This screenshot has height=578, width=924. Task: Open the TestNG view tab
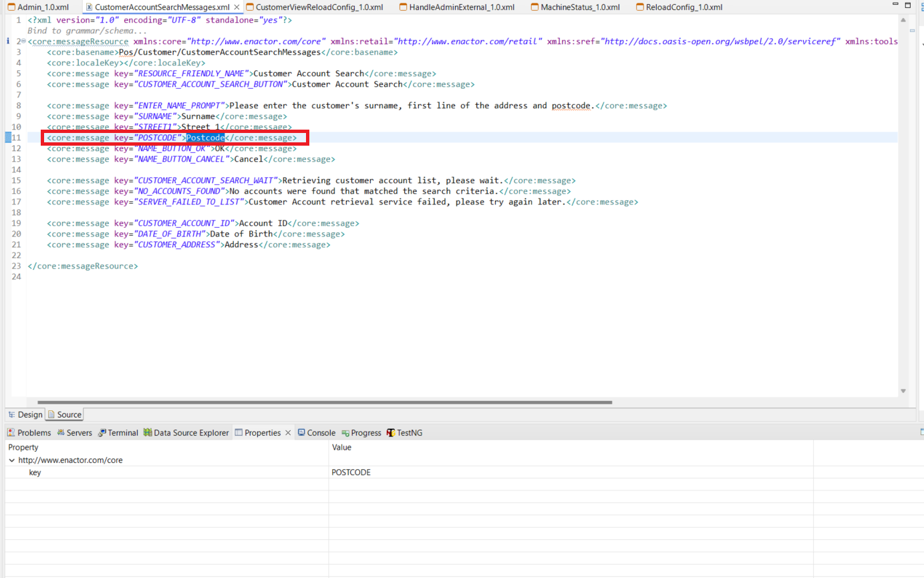404,433
